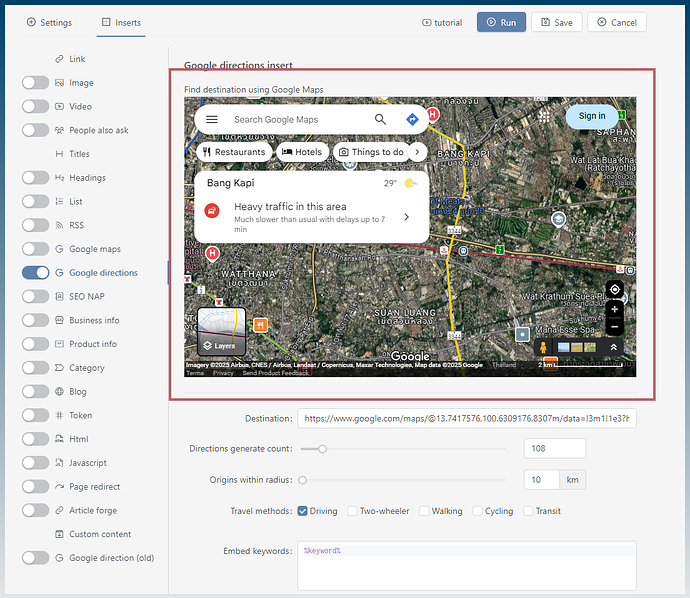Image resolution: width=690 pixels, height=598 pixels.
Task: Check the Walking travel method
Action: point(424,511)
